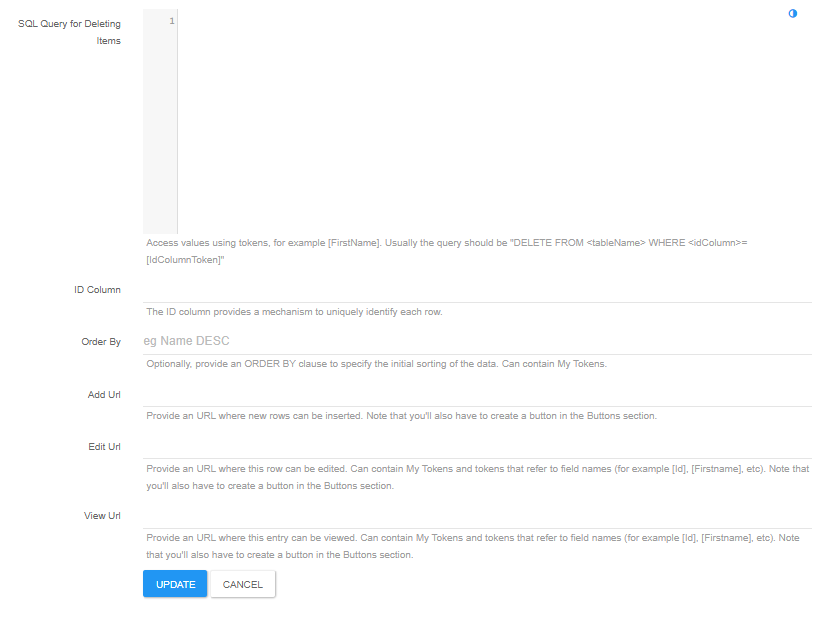Click the 'SQL Query for Deleting Items' label
The height and width of the screenshot is (620, 825).
(x=69, y=32)
